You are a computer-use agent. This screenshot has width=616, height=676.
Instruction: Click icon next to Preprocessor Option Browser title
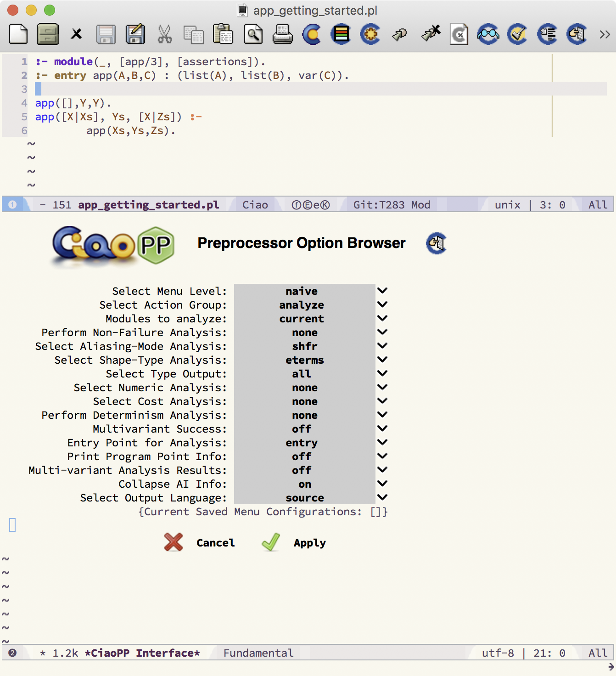click(436, 243)
